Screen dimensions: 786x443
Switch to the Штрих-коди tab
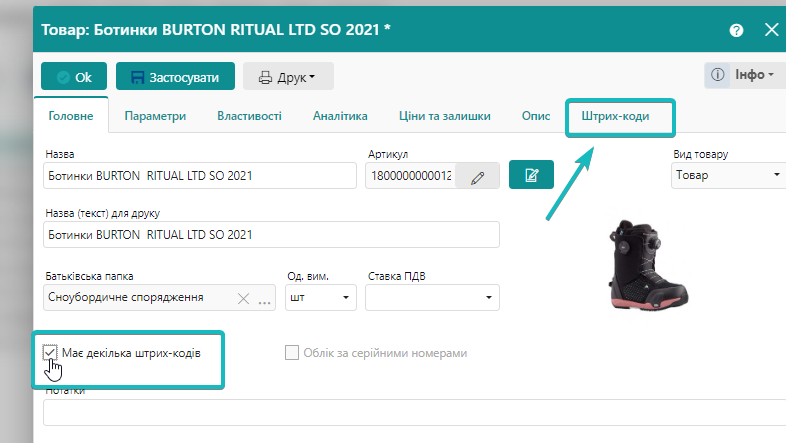(615, 116)
